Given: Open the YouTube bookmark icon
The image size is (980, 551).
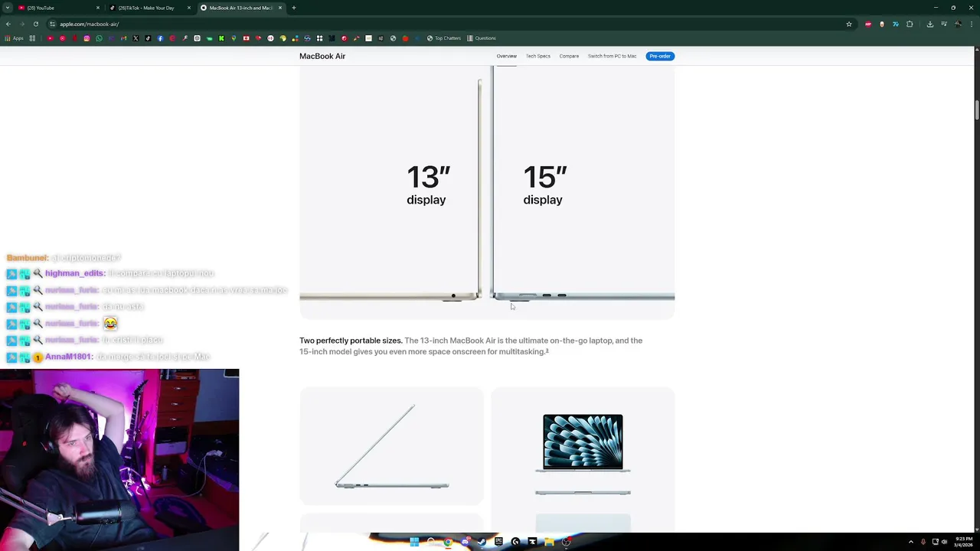Looking at the screenshot, I should (x=50, y=38).
